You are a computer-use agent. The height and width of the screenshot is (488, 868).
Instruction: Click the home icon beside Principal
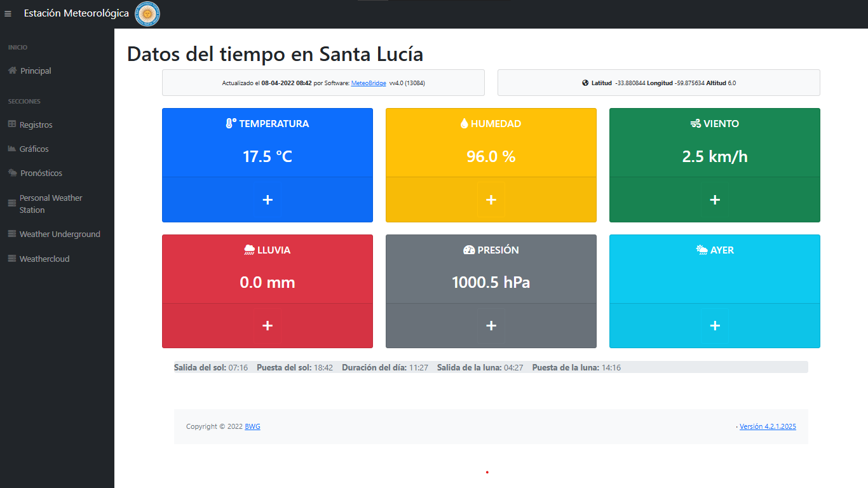(12, 71)
